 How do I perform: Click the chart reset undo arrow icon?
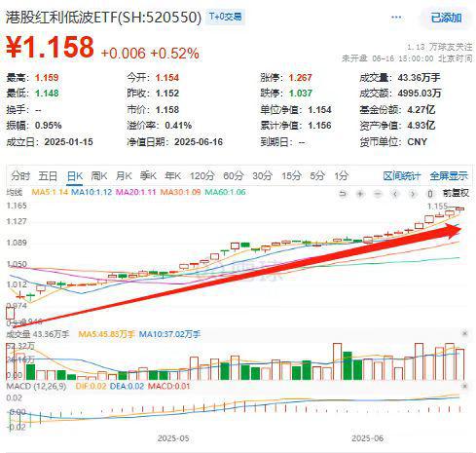343,194
